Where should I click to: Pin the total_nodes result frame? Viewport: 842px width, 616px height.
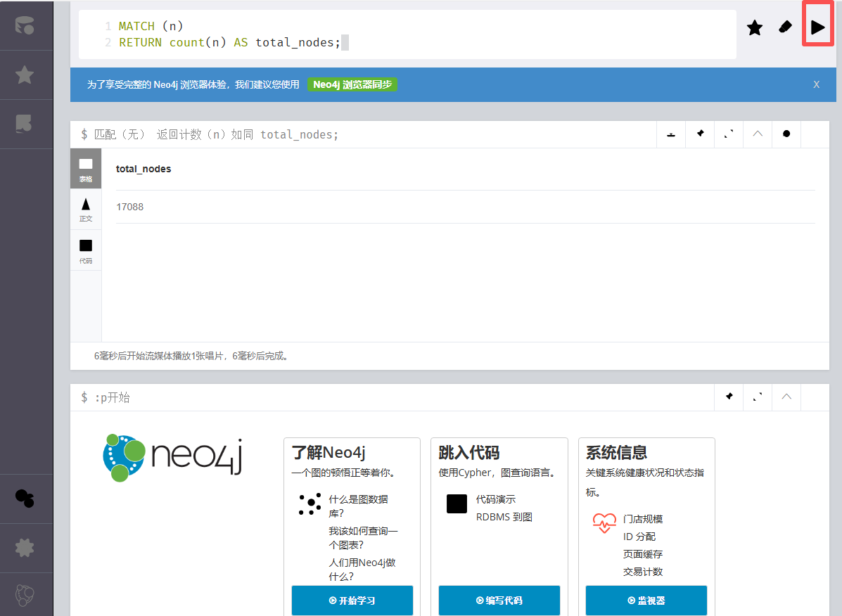pos(700,134)
